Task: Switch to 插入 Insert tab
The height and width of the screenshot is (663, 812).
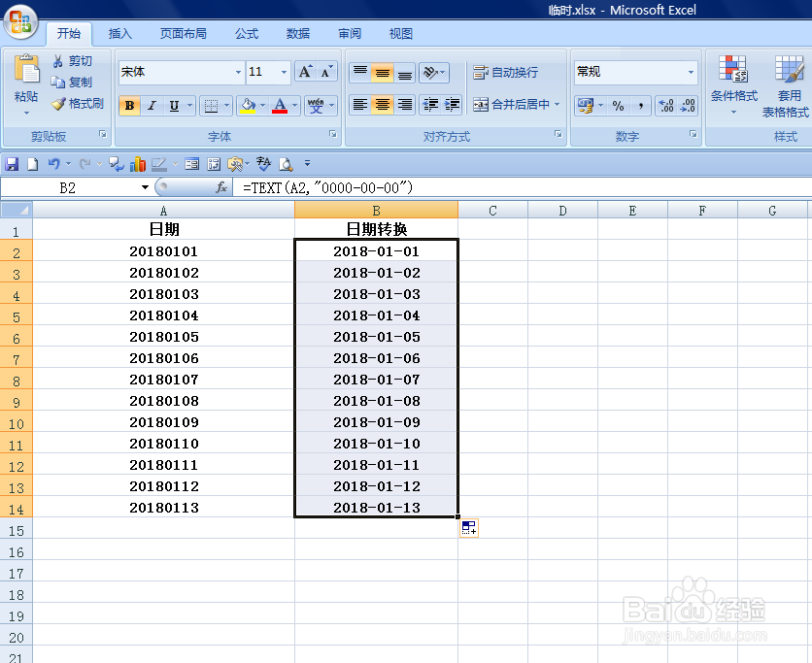Action: 120,34
